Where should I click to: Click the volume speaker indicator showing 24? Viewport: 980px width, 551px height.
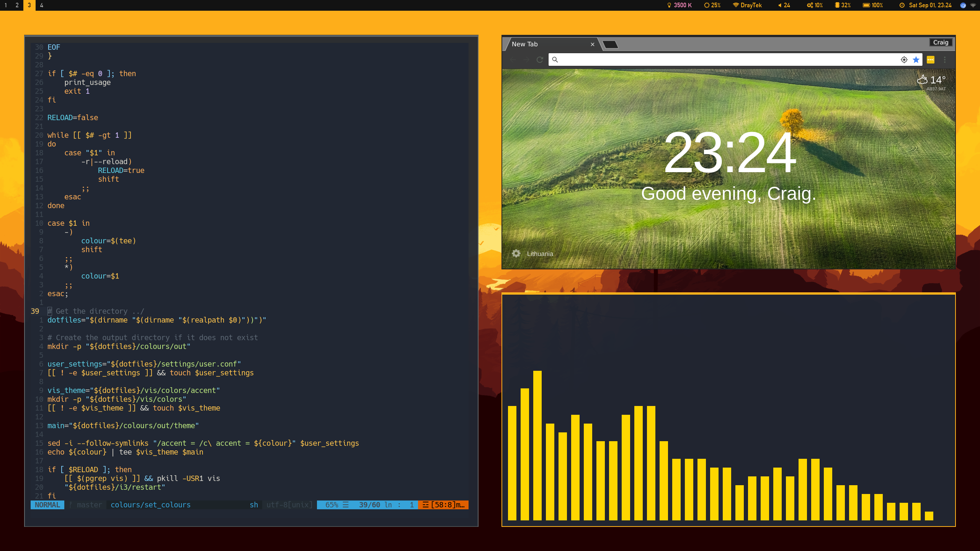coord(784,5)
